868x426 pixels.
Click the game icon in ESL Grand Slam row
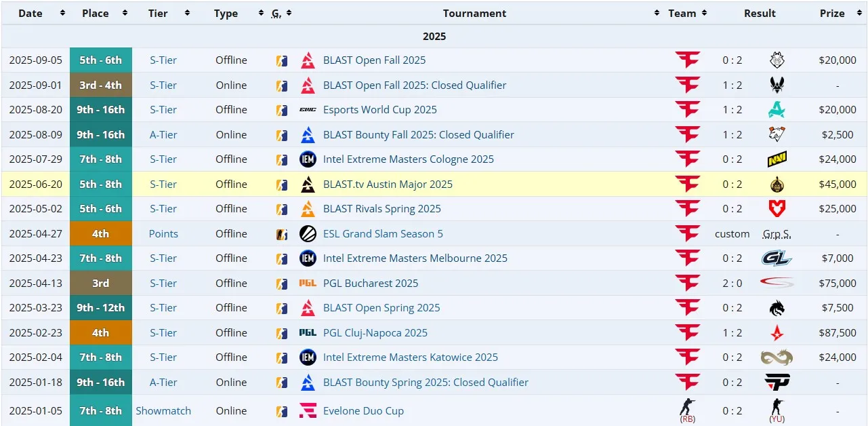(281, 234)
